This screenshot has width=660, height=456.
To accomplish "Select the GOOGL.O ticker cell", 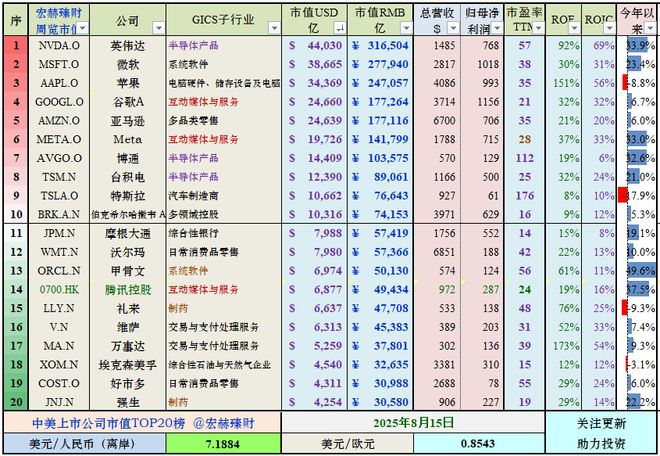I will coord(59,102).
